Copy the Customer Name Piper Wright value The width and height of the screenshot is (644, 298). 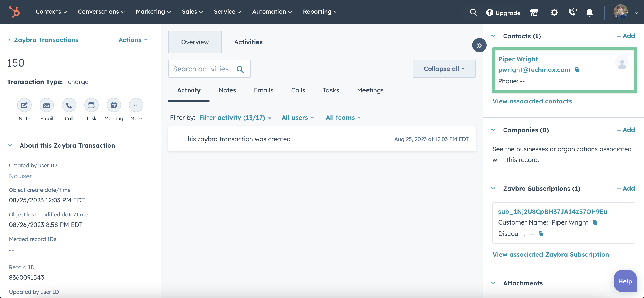[x=595, y=222]
